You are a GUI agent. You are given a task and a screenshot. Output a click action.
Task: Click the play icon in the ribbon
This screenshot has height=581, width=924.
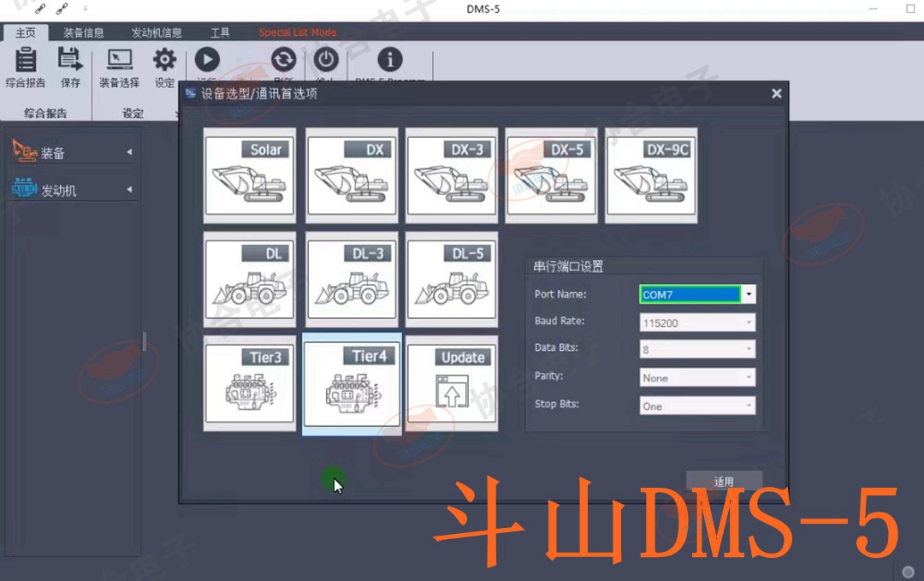pos(207,60)
